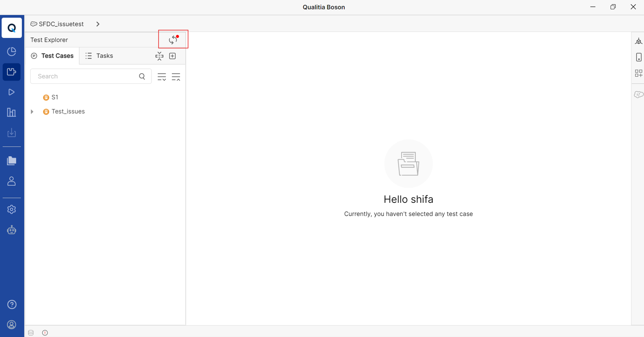The width and height of the screenshot is (644, 337).
Task: Open the robot assistant sidebar icon
Action: point(12,230)
